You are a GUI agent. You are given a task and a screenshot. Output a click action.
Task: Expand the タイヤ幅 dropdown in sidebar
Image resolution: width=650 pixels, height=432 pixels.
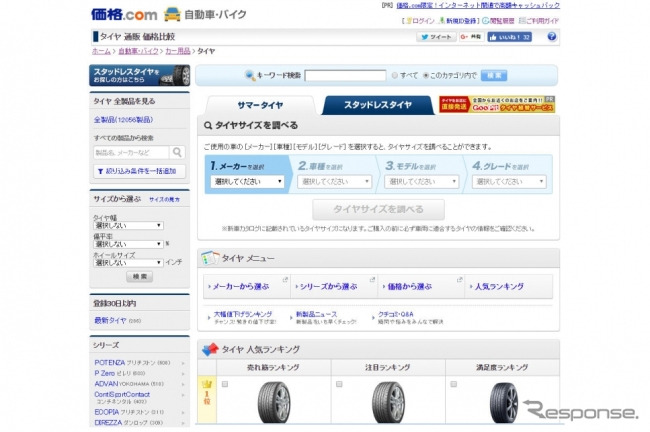pyautogui.click(x=128, y=226)
